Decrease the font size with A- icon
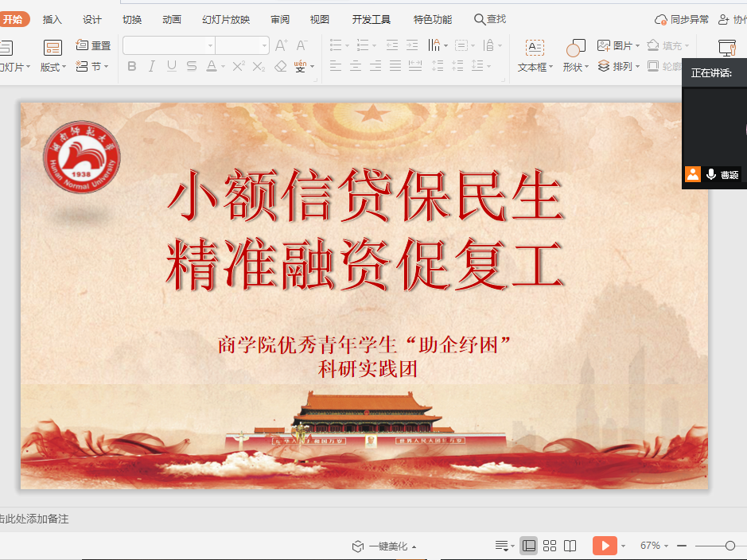This screenshot has width=747, height=560. click(302, 45)
